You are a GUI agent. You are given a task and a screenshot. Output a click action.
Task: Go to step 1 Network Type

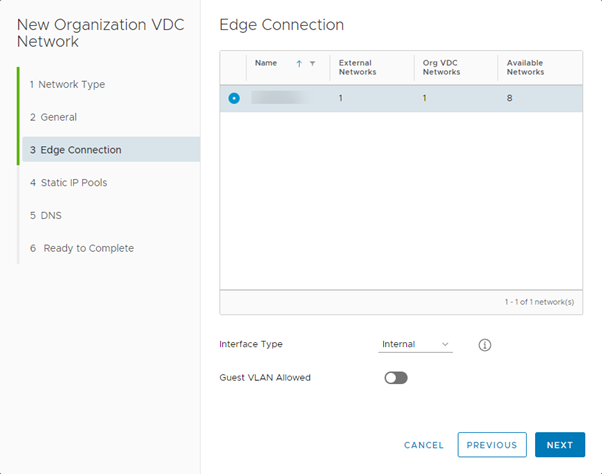[67, 85]
